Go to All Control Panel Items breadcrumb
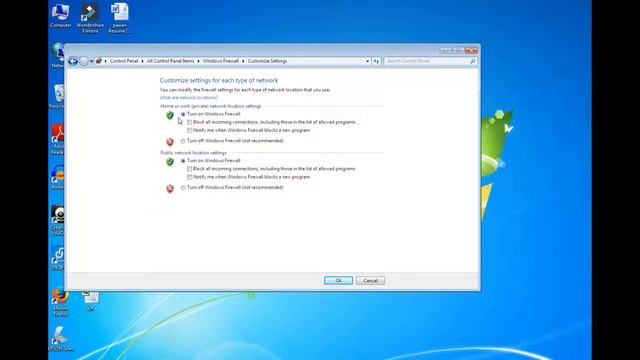This screenshot has height=360, width=640. [170, 61]
